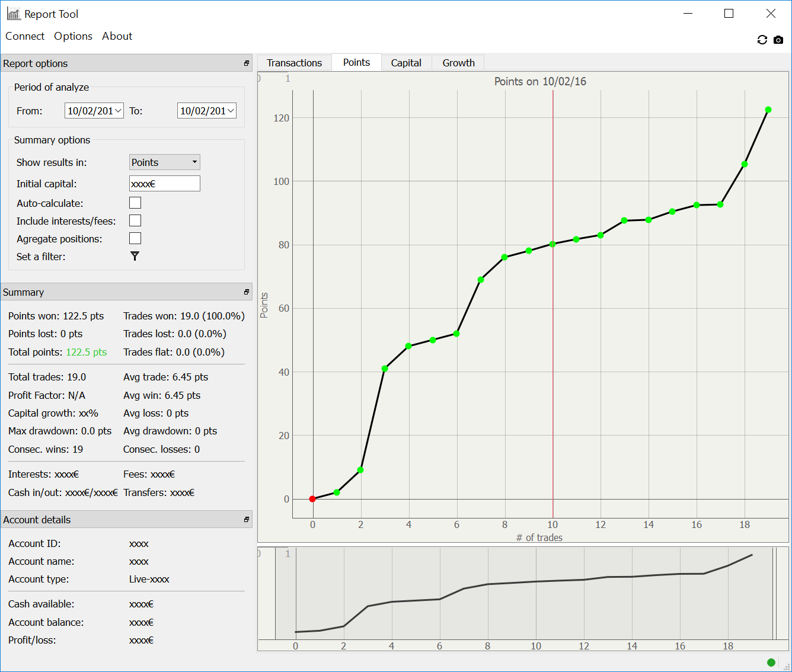
Task: Undock the Report options panel
Action: click(x=247, y=63)
